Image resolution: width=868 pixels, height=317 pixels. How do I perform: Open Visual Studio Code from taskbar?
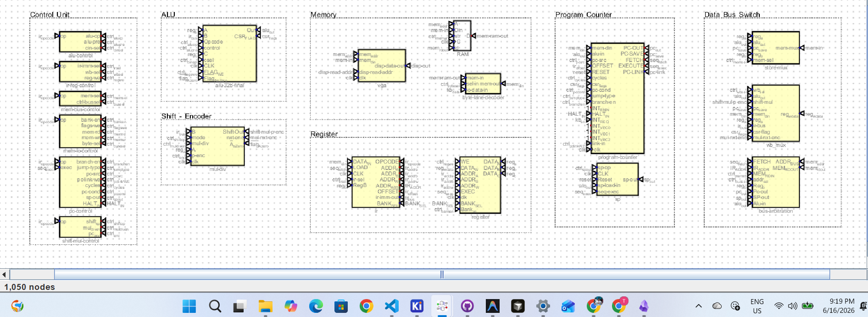click(391, 306)
